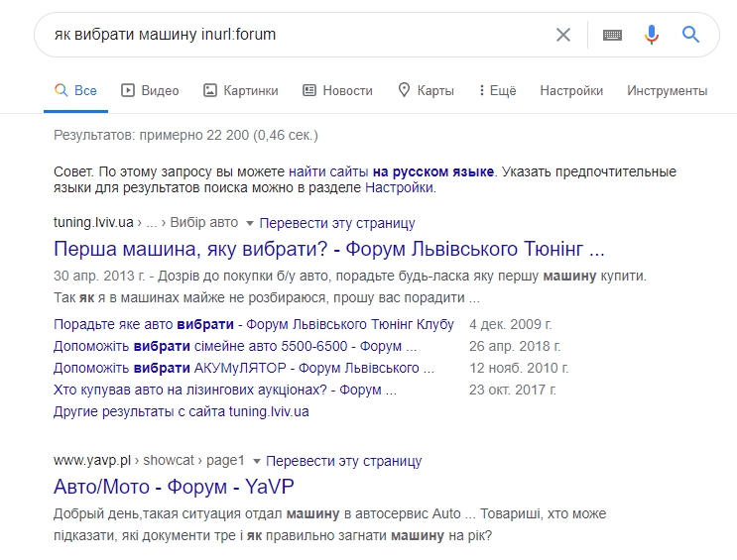The width and height of the screenshot is (737, 560).
Task: Click the date 4 дек. 2009 г.
Action: [x=510, y=325]
